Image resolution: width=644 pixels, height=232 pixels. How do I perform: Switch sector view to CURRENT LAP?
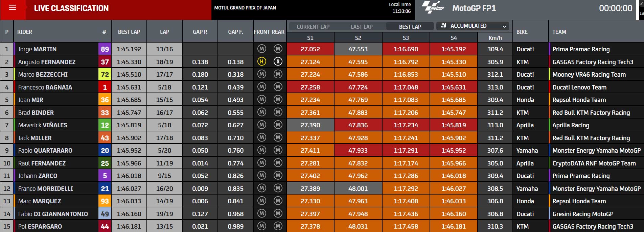point(313,27)
